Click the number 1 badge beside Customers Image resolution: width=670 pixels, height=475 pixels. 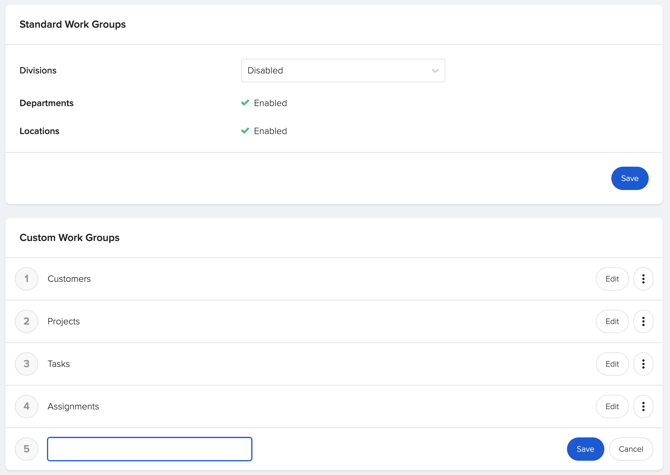pyautogui.click(x=27, y=279)
